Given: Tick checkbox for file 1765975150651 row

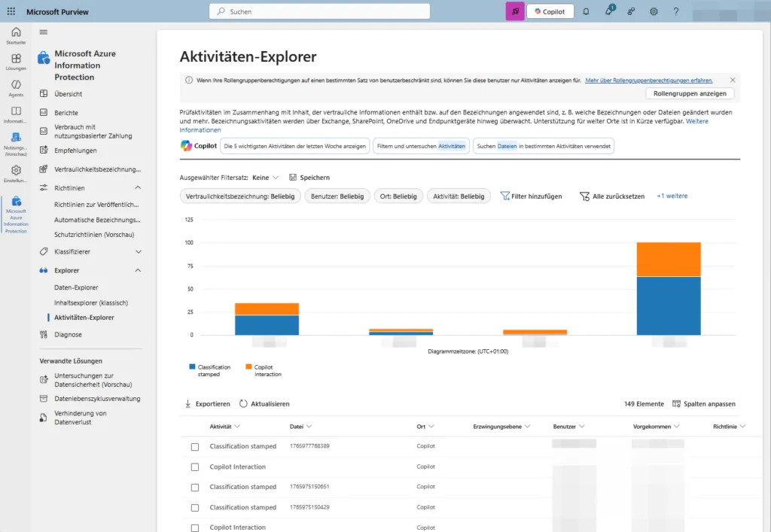Looking at the screenshot, I should tap(195, 487).
